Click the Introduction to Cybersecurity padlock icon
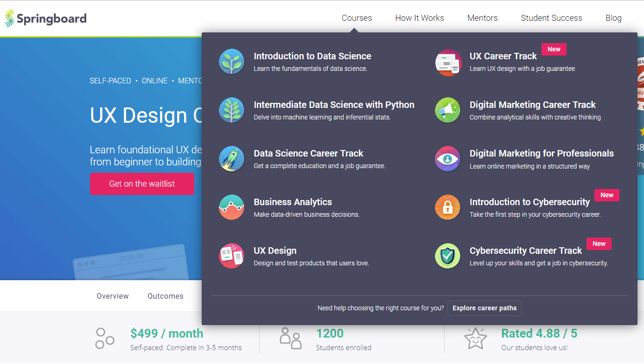This screenshot has width=644, height=364. tap(447, 207)
